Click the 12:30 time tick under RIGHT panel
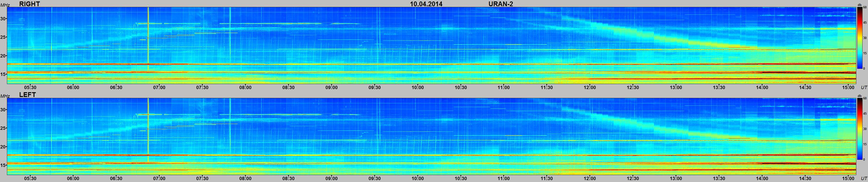Screen dimensions: 868x182 (x=633, y=87)
